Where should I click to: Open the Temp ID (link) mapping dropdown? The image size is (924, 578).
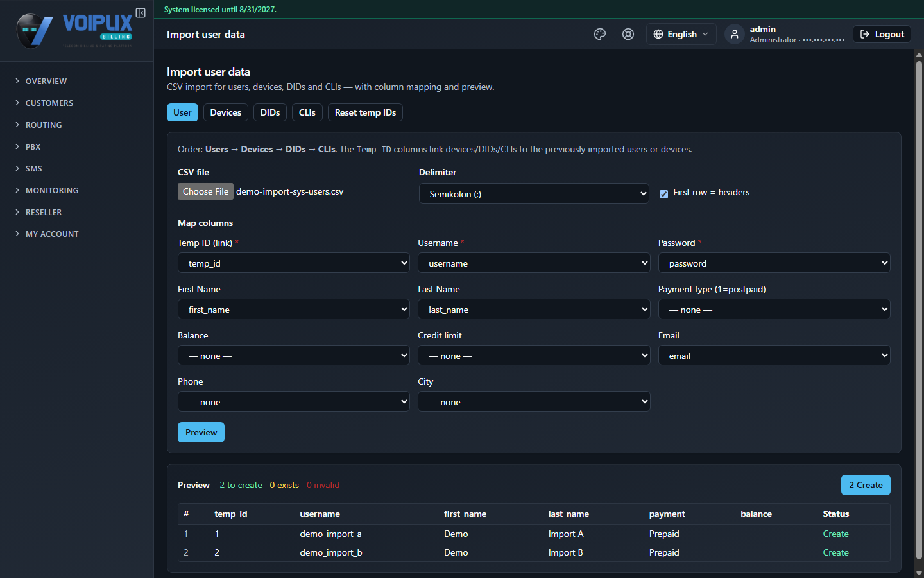click(x=294, y=263)
